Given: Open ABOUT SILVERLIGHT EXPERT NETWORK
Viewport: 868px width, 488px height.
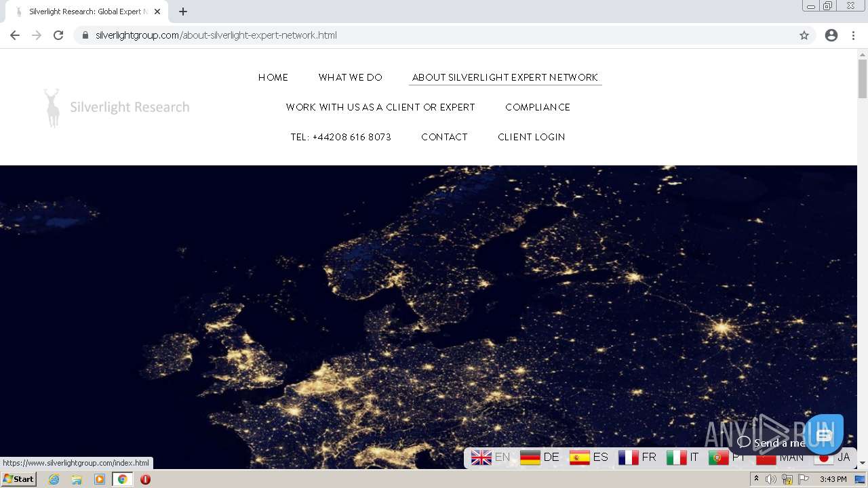Looking at the screenshot, I should pos(505,77).
